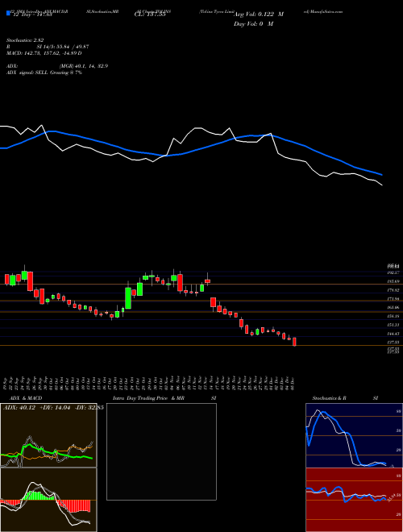Click the 'Stochastics & R' panel title
The width and height of the screenshot is (403, 532).
tap(329, 398)
